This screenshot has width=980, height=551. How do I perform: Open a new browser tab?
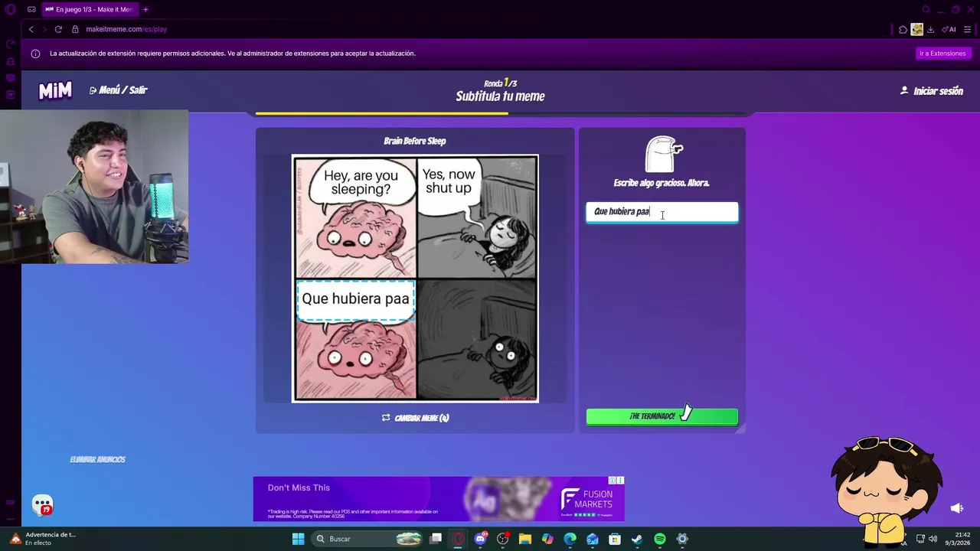(145, 9)
